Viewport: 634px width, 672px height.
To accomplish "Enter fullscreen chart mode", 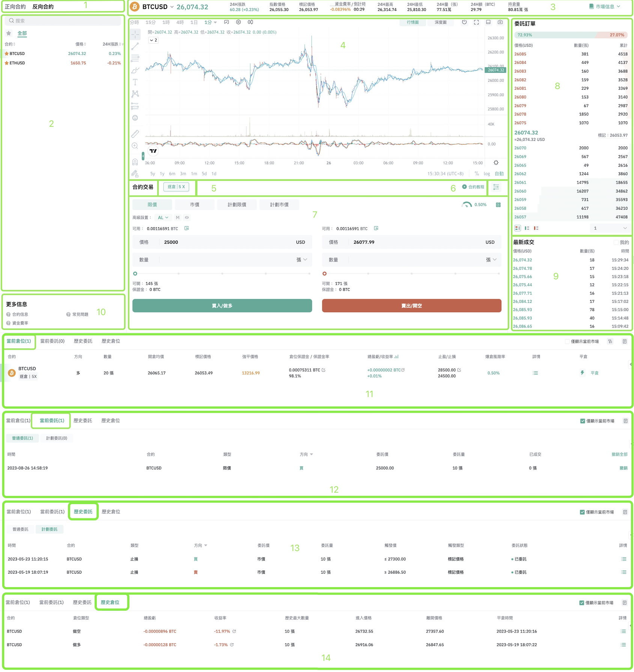I will [x=476, y=22].
